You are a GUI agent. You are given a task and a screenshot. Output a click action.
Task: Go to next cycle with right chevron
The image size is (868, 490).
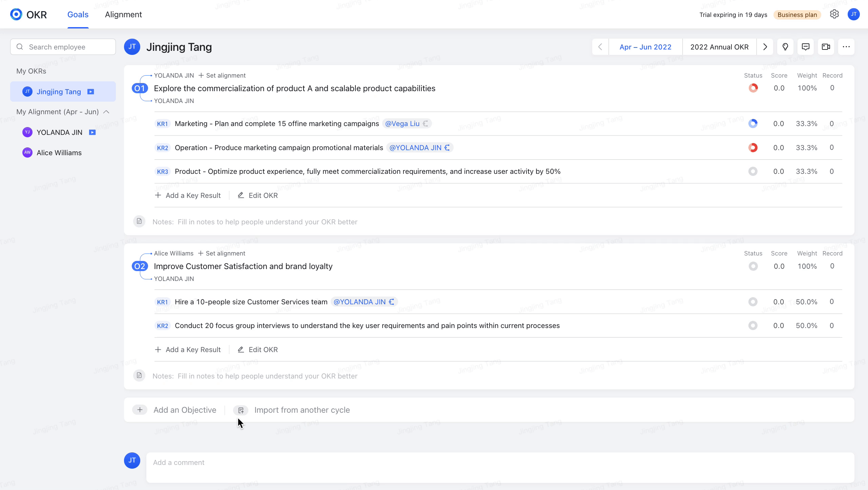[x=765, y=47]
